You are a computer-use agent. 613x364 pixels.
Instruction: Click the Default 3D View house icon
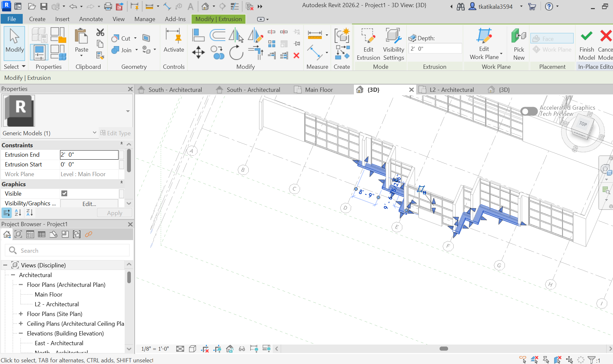point(205,6)
